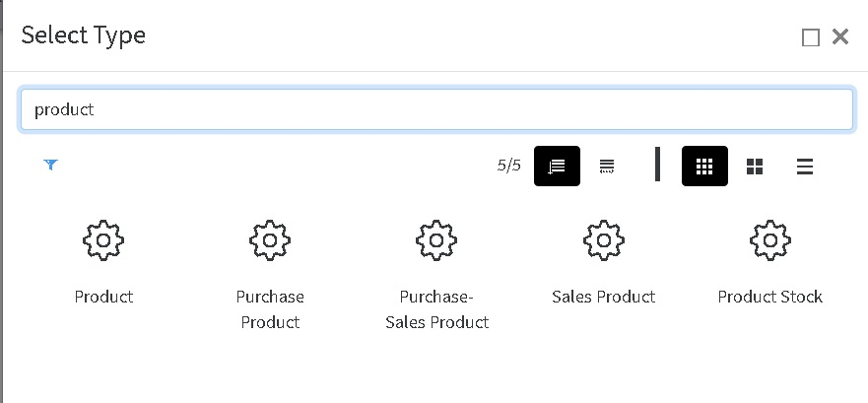Choose the "Purchase Product" label text
Viewport: 868px width, 403px height.
click(x=270, y=309)
